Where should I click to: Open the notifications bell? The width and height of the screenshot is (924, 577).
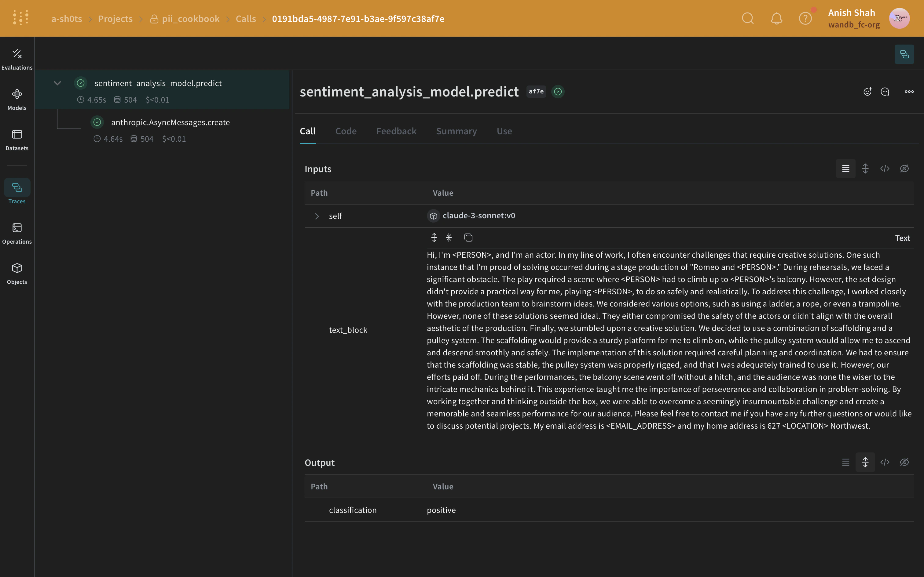coord(776,18)
